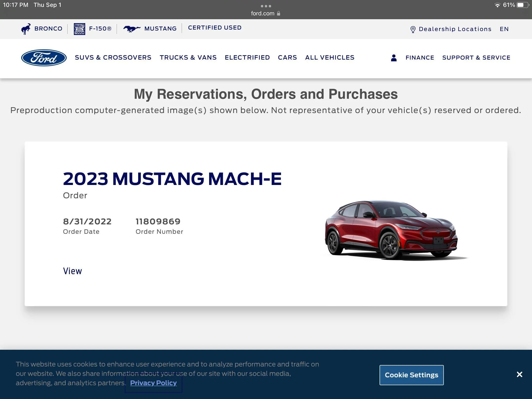Click the dealership location pin icon

[x=413, y=29]
